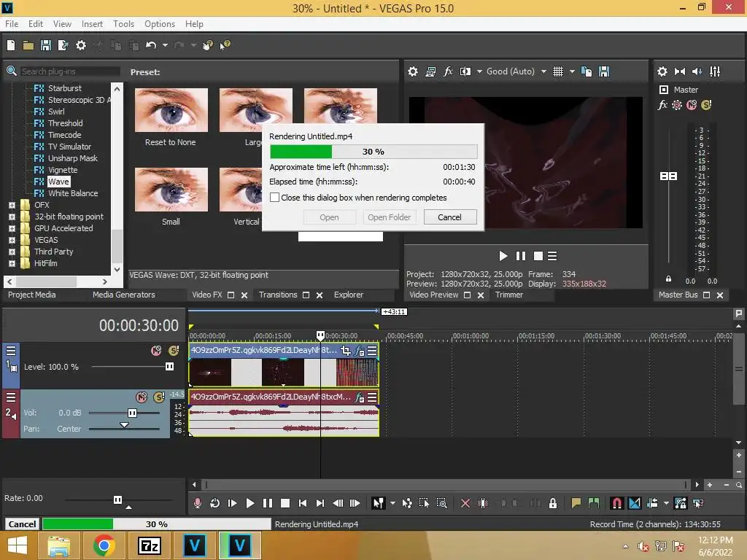The height and width of the screenshot is (560, 747).
Task: Toggle Master Bus mute icon
Action: point(692,105)
